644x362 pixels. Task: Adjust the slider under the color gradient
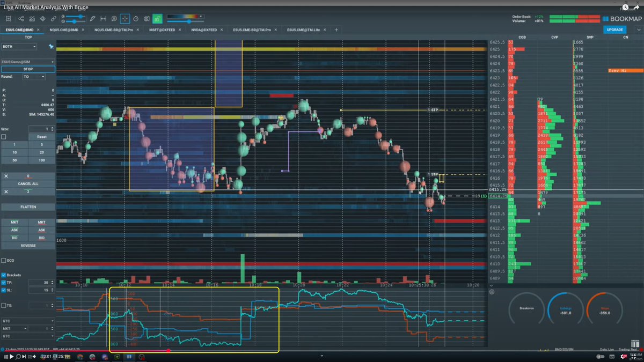pos(186,21)
